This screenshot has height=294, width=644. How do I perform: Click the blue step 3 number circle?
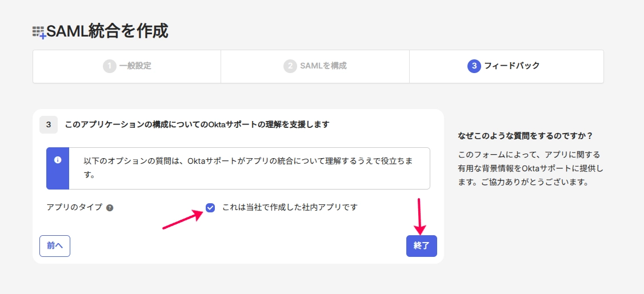click(474, 66)
